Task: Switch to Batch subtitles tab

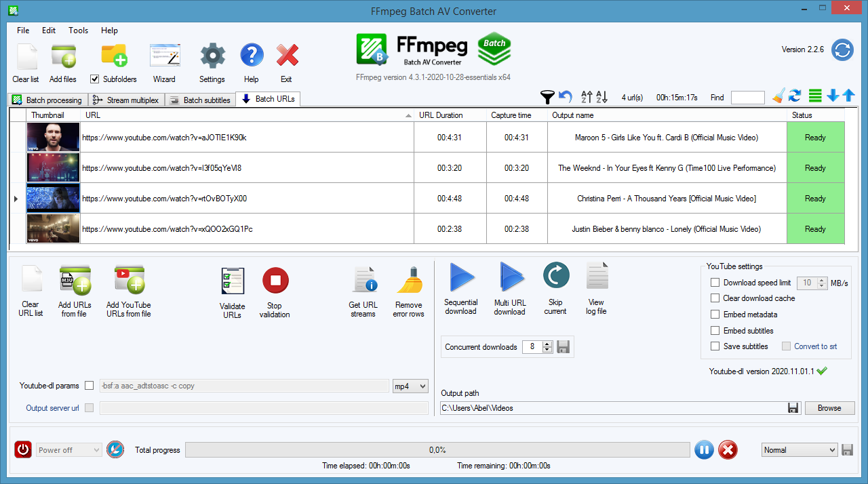Action: tap(200, 100)
